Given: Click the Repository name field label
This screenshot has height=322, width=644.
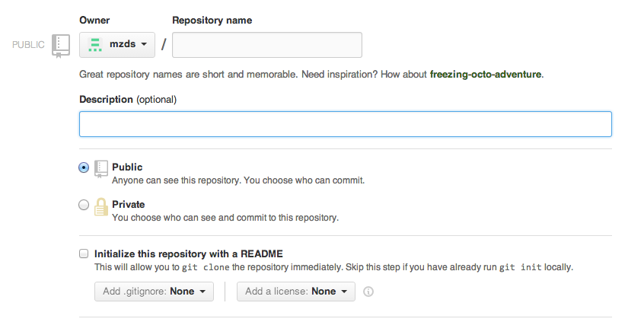Looking at the screenshot, I should coord(212,20).
